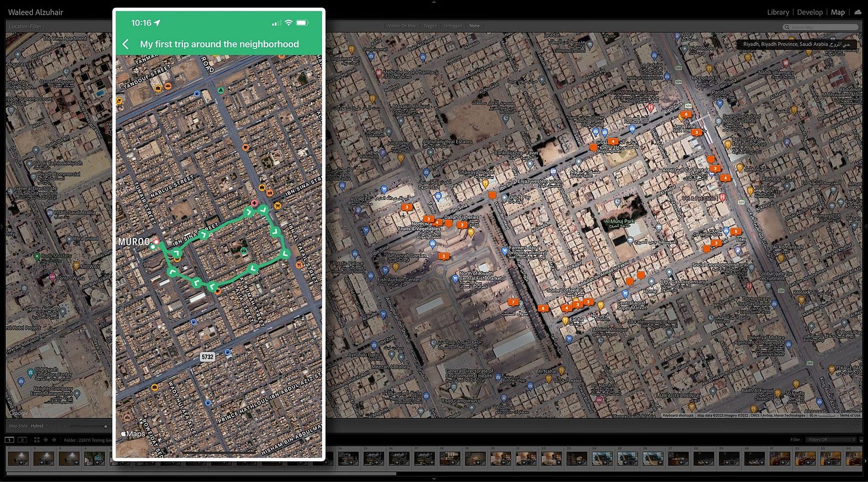Viewport: 868px width, 482px height.
Task: Click photo marker 5 near Liter
Action: 736,231
